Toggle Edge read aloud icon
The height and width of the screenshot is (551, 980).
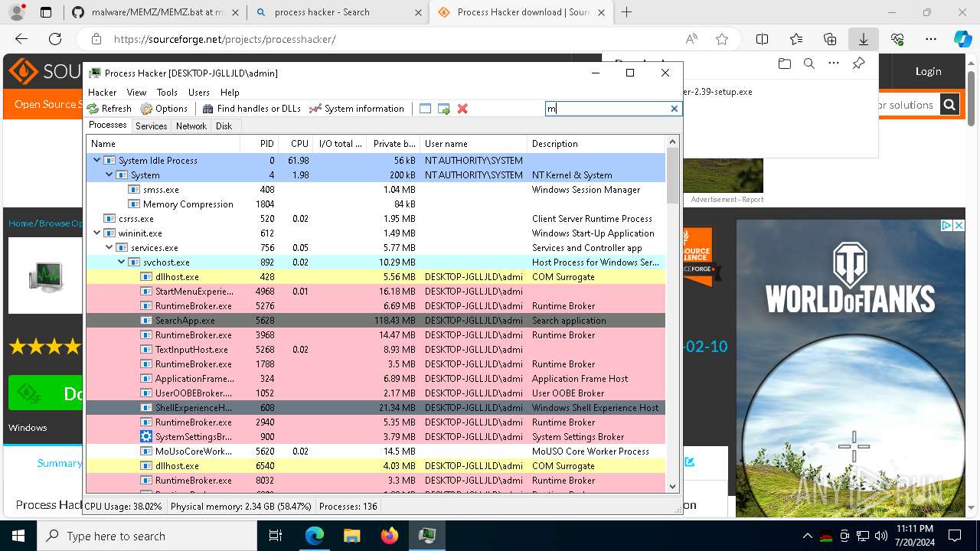(691, 39)
